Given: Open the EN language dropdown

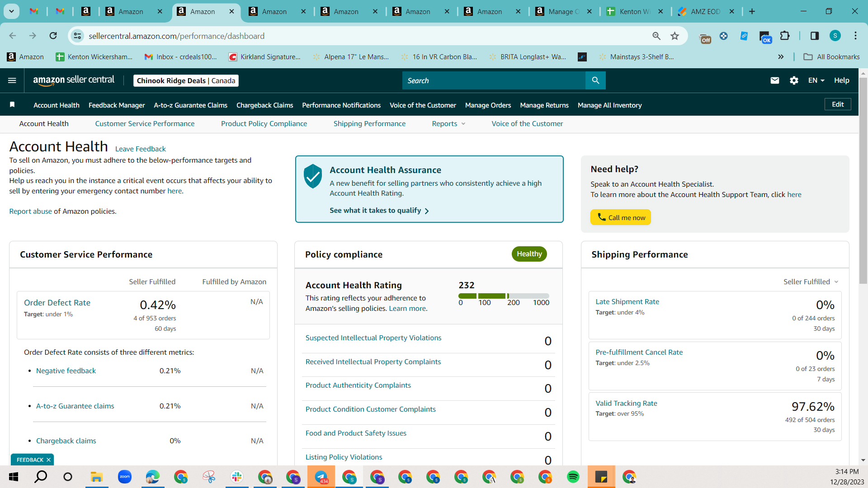Looking at the screenshot, I should (816, 80).
